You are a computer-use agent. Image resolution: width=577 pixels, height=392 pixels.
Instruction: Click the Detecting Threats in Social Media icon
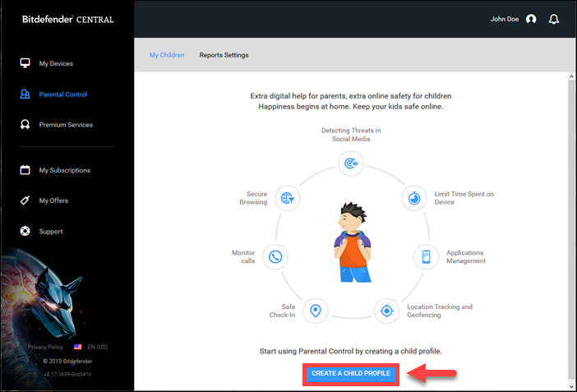click(x=351, y=163)
